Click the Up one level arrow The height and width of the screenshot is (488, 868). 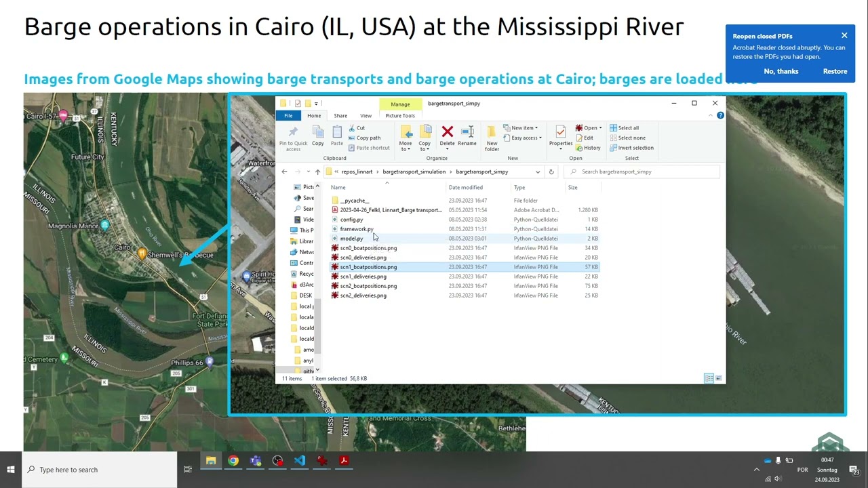tap(317, 171)
